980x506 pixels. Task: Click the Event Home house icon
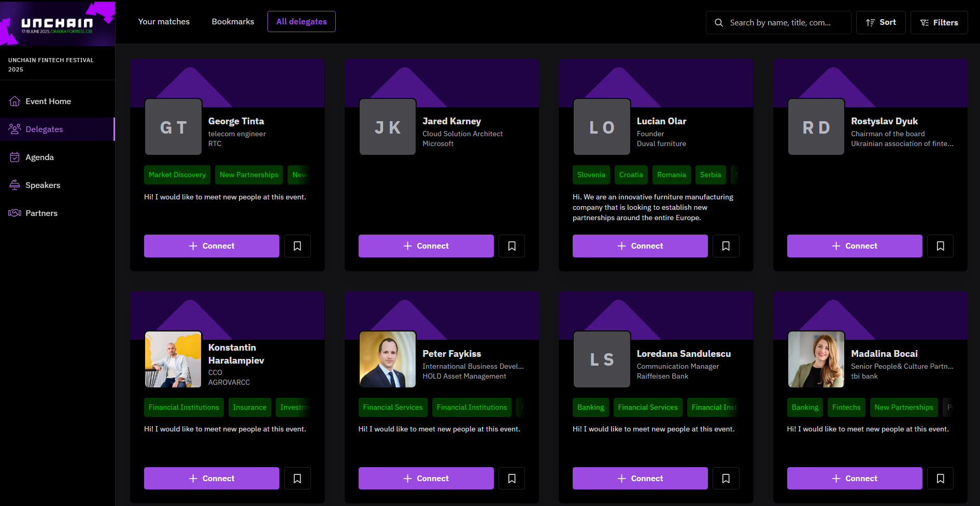coord(15,101)
